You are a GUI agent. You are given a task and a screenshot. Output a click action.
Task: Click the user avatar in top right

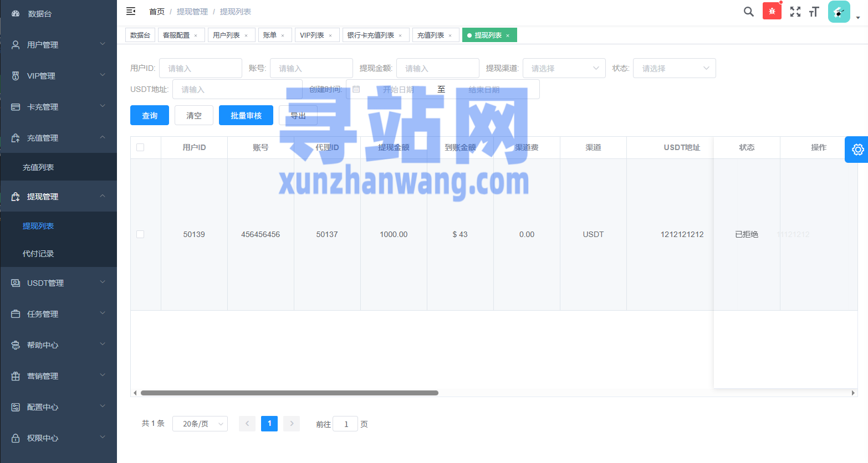coord(839,12)
